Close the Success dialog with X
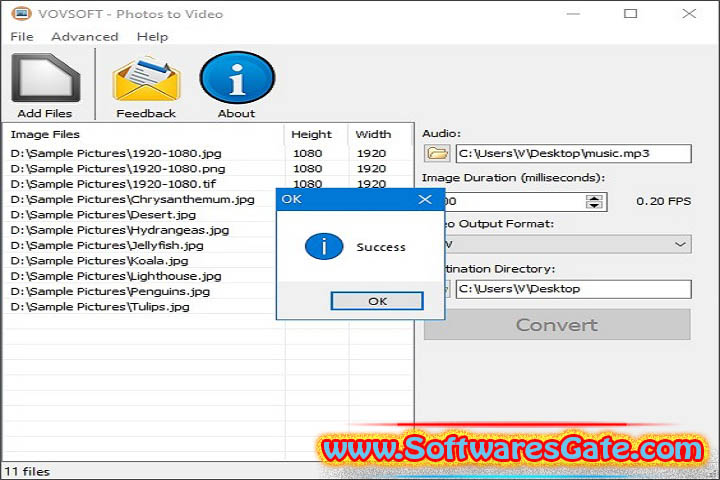Viewport: 720px width, 480px height. 425,199
